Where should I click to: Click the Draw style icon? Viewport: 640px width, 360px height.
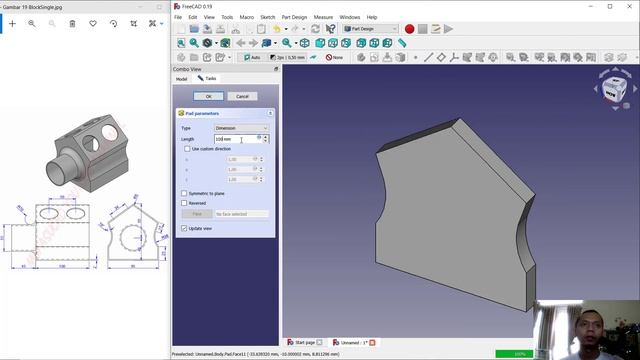point(207,43)
